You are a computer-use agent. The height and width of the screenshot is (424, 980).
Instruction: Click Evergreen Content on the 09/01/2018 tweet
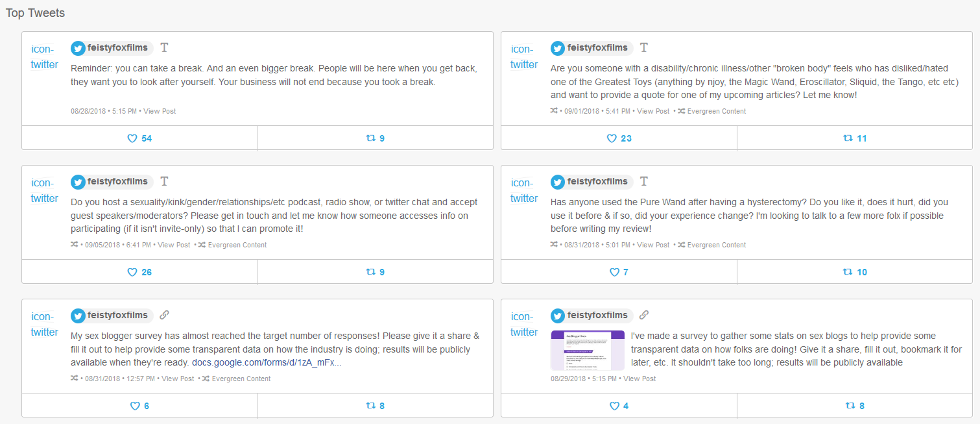pyautogui.click(x=717, y=111)
